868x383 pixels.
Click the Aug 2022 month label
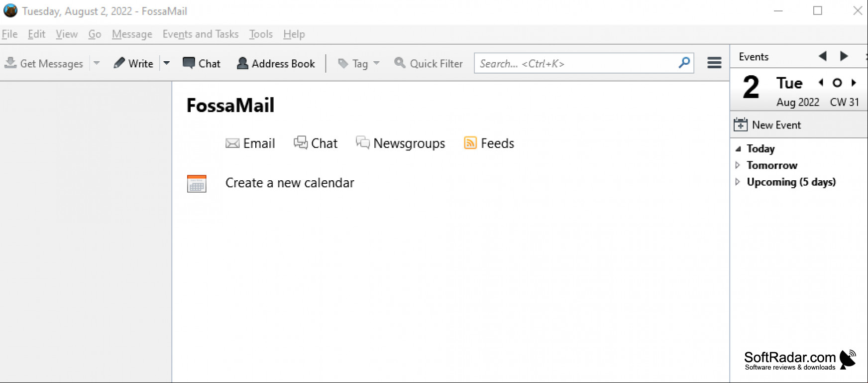798,102
